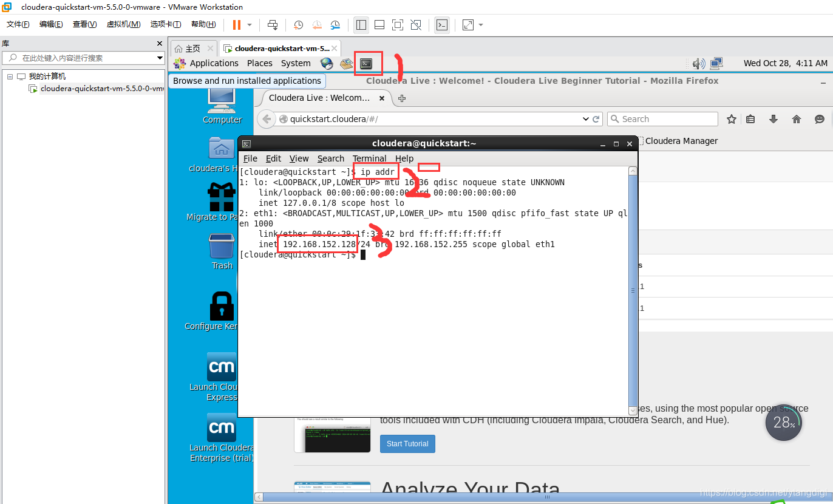This screenshot has height=504, width=833.
Task: Open the Cloudera Manager bookmark
Action: point(681,141)
